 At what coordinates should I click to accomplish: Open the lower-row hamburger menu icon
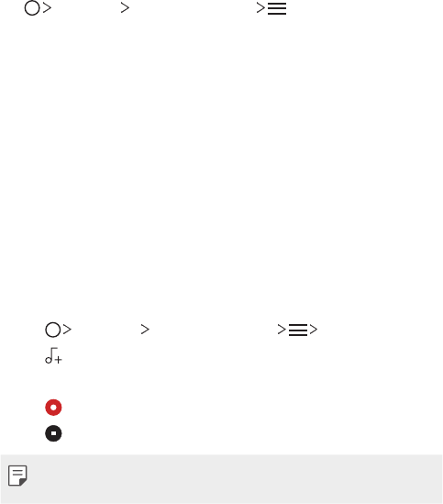tap(298, 330)
